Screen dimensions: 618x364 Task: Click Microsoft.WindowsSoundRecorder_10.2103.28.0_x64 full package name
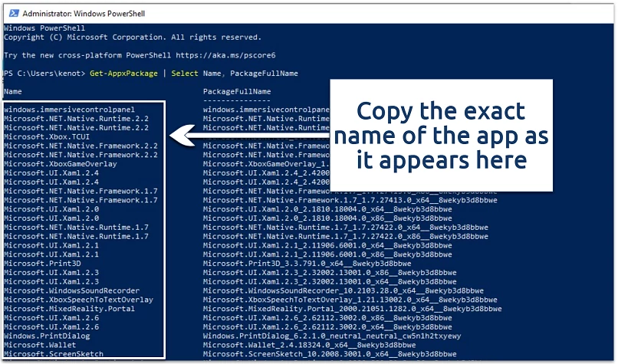tap(344, 291)
